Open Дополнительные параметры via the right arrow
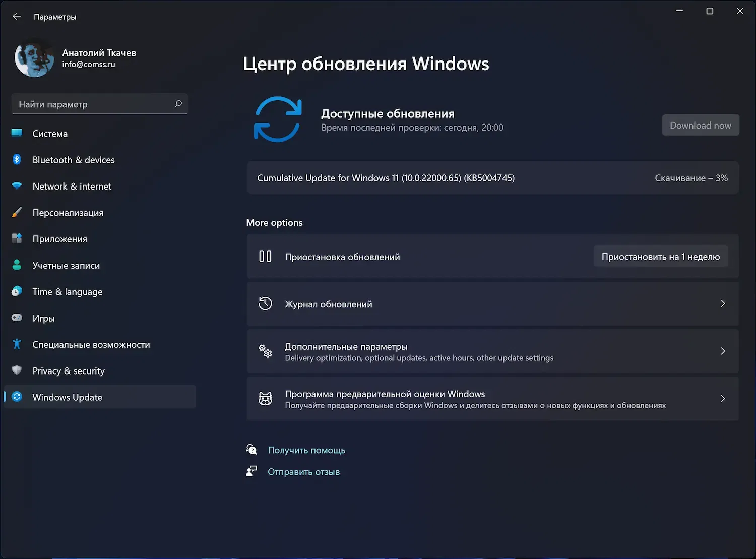 coord(723,351)
